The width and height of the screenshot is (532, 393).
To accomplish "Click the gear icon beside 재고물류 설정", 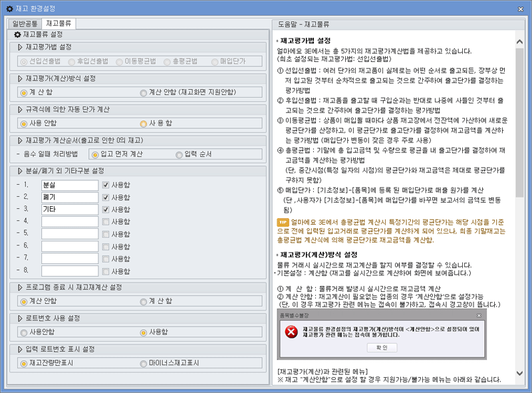I will (x=17, y=33).
